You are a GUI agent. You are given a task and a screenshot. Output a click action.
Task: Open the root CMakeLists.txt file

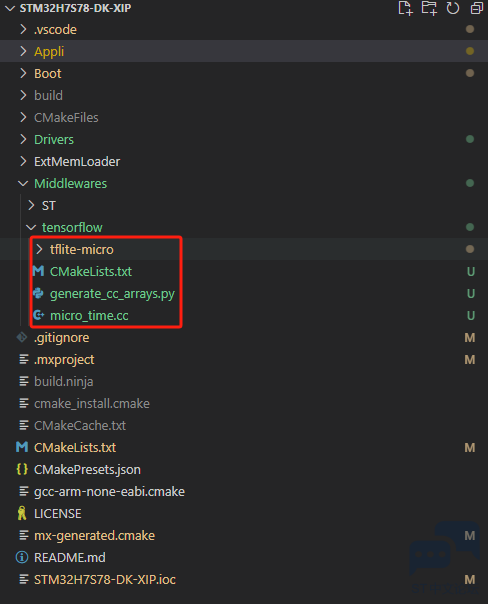click(x=75, y=448)
